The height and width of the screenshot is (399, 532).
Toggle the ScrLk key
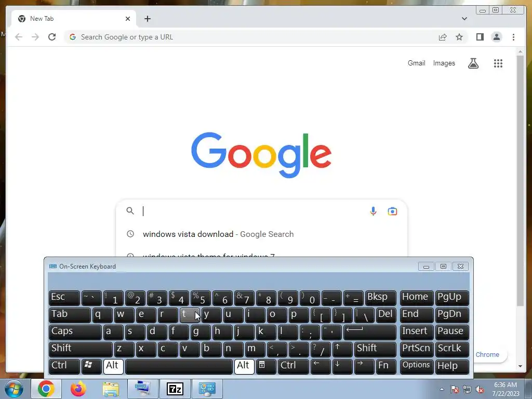[x=452, y=349]
